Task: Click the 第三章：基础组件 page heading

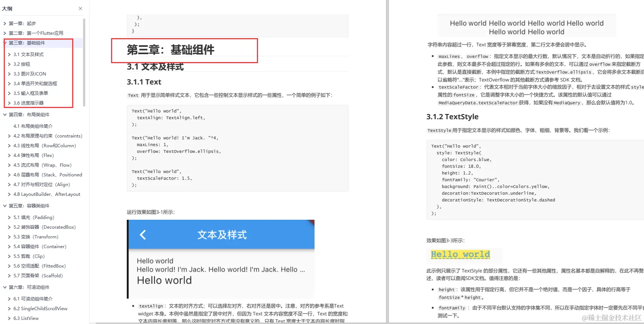Action: coord(171,49)
